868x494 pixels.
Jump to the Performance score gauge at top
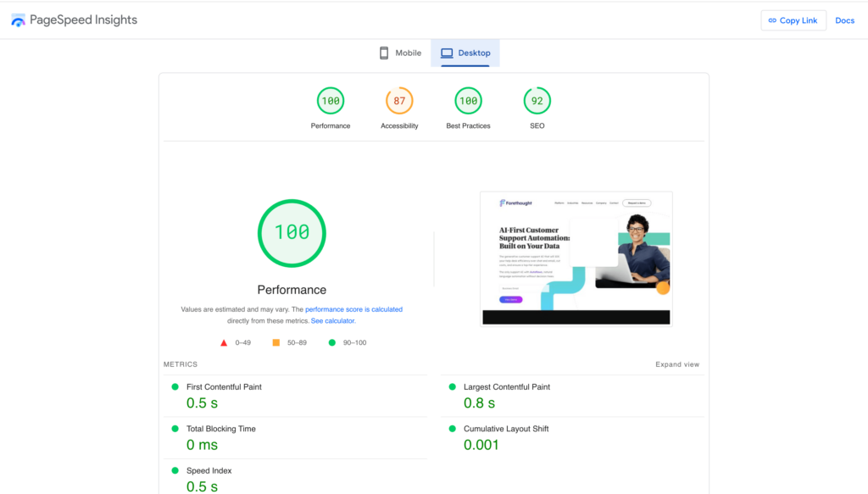[x=331, y=101]
